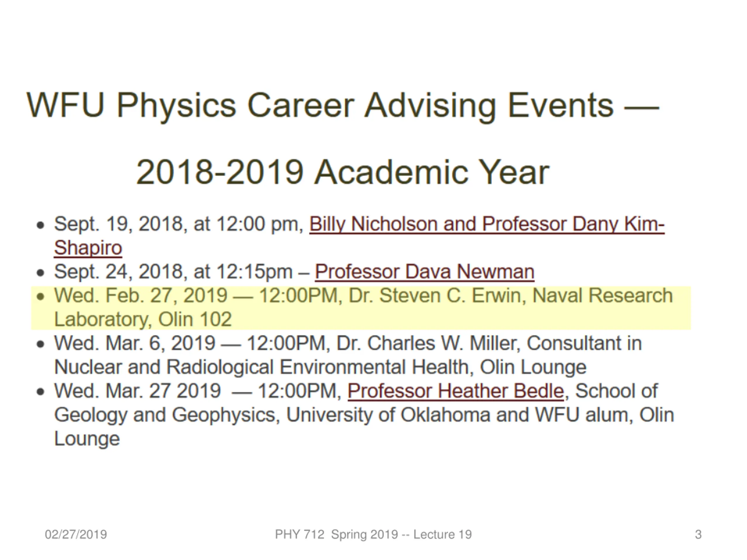The width and height of the screenshot is (747, 560).
Task: Select the 2018-2019 Academic Year heading
Action: point(343,172)
